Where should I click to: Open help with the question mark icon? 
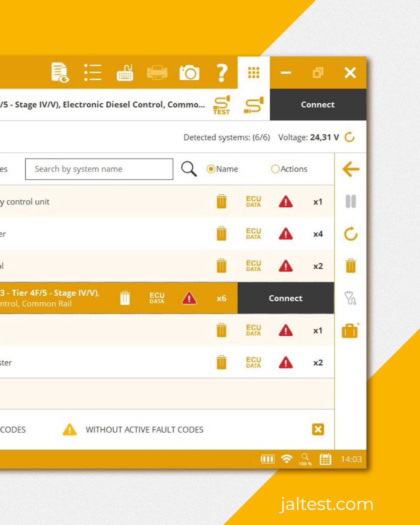pyautogui.click(x=222, y=73)
